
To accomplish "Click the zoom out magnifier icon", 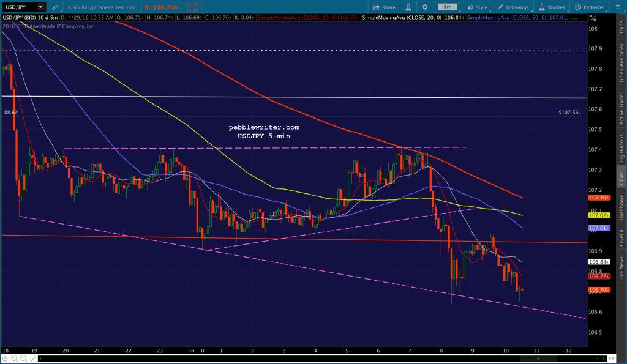I will coord(24,358).
